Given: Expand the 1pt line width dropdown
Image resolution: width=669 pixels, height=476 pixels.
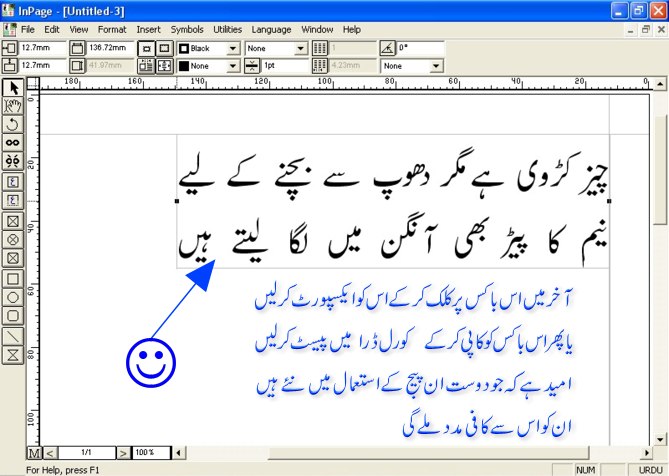Looking at the screenshot, I should click(x=300, y=66).
